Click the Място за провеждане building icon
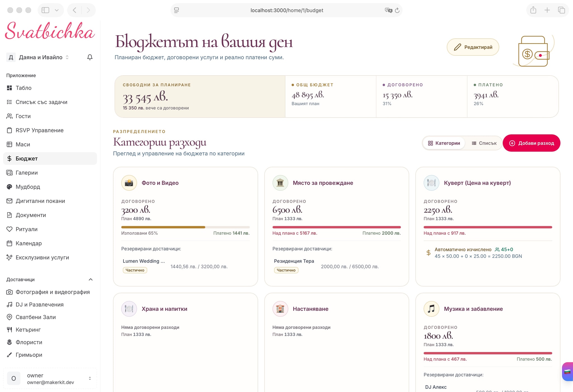This screenshot has height=392, width=573. point(280,183)
